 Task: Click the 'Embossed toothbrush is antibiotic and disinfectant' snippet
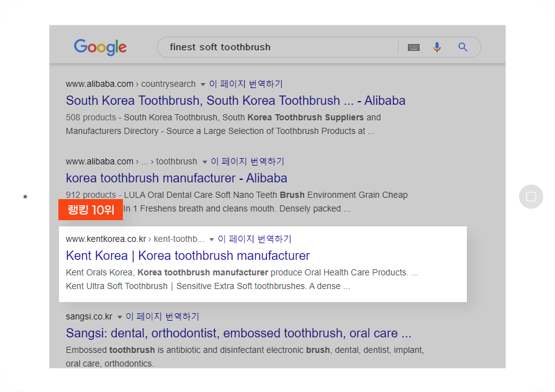point(245,350)
